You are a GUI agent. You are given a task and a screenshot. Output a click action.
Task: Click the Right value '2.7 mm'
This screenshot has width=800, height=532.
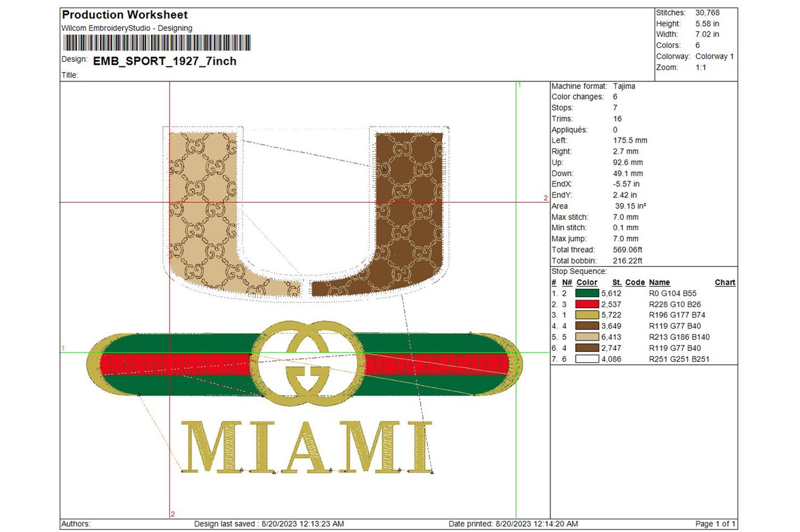click(x=626, y=151)
